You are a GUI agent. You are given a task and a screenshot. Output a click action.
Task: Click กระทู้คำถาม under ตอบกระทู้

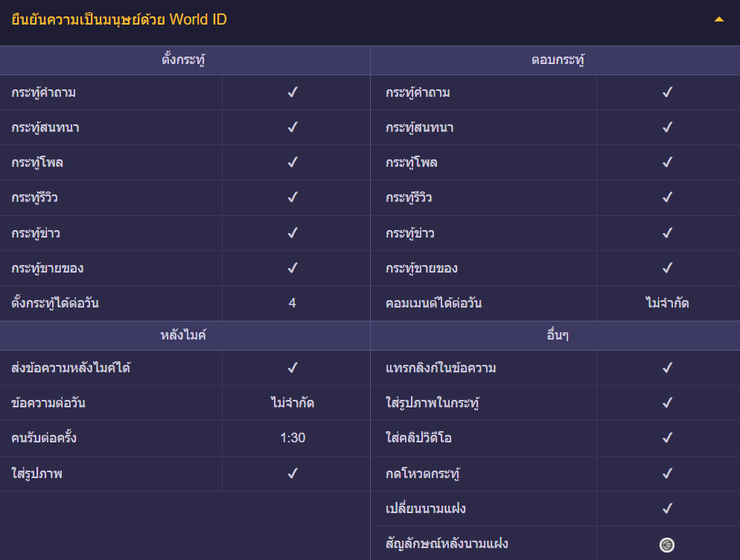(x=418, y=92)
